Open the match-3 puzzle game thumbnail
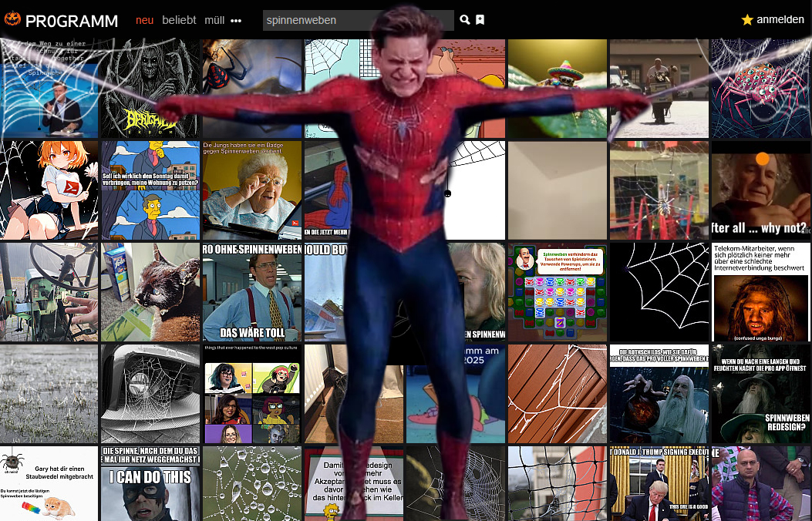812x521 pixels. 557,292
